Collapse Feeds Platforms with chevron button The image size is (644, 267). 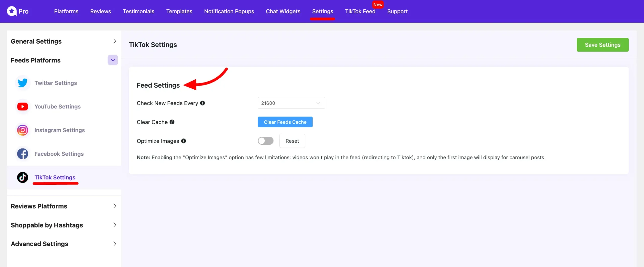113,60
